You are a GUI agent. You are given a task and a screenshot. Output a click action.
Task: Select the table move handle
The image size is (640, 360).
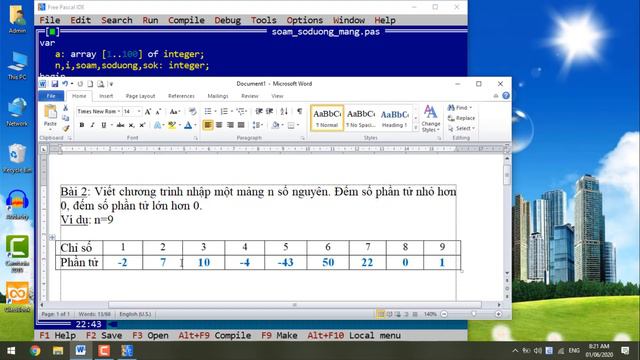click(52, 237)
